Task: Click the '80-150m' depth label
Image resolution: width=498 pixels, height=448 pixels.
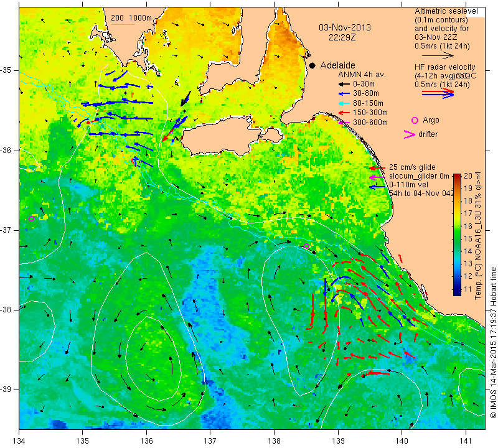Action: click(x=368, y=103)
